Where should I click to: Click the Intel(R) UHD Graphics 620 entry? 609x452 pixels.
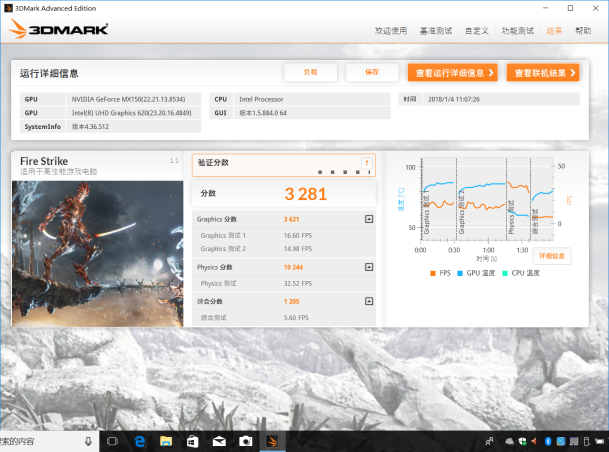point(134,113)
